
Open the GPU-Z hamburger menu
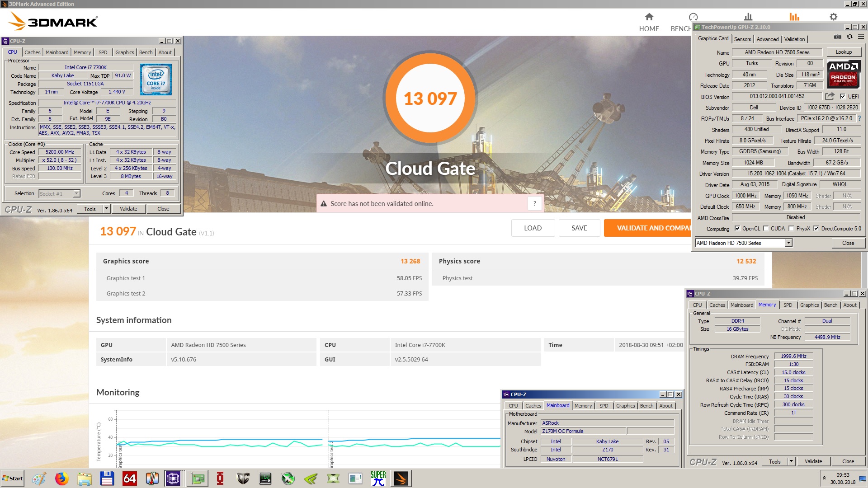[x=861, y=37]
